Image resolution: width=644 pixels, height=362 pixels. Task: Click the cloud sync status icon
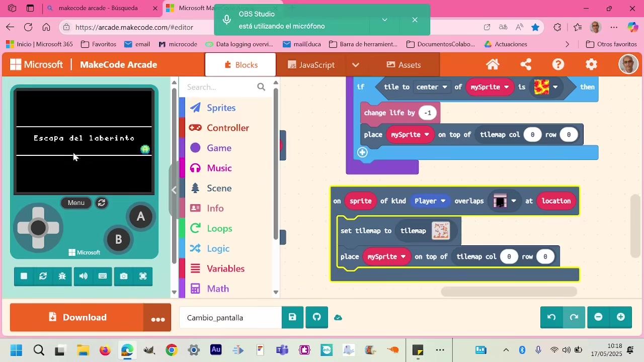coord(338,318)
